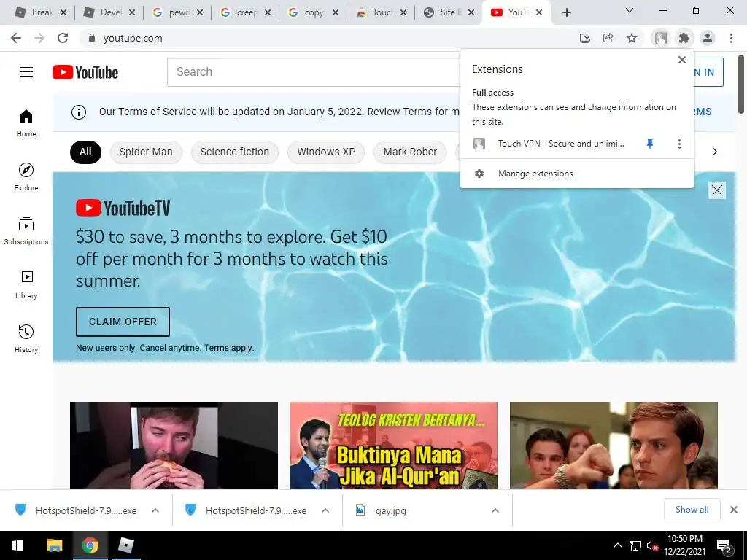Expand options for second HotspotShield download

point(325,510)
